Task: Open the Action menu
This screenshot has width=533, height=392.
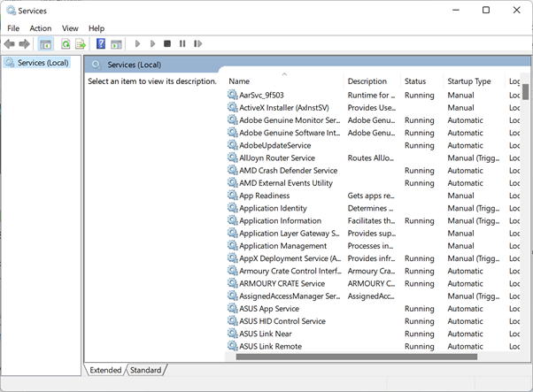Action: [x=41, y=28]
